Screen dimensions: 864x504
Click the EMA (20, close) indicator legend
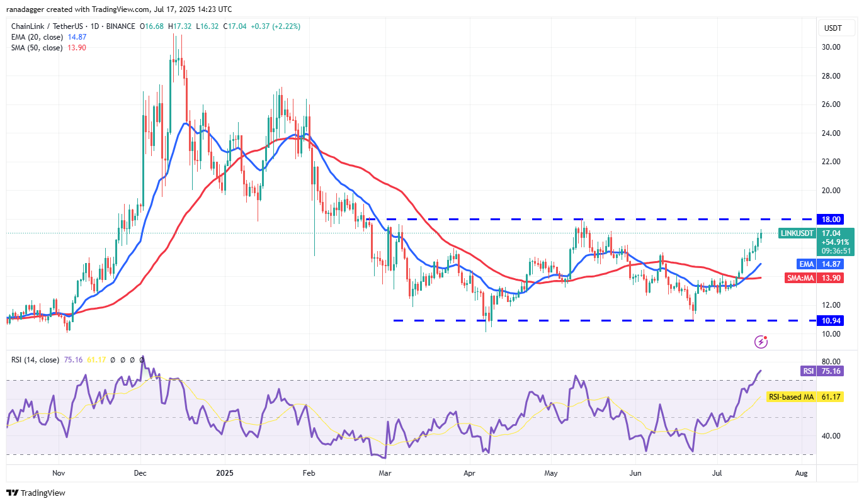click(x=35, y=37)
